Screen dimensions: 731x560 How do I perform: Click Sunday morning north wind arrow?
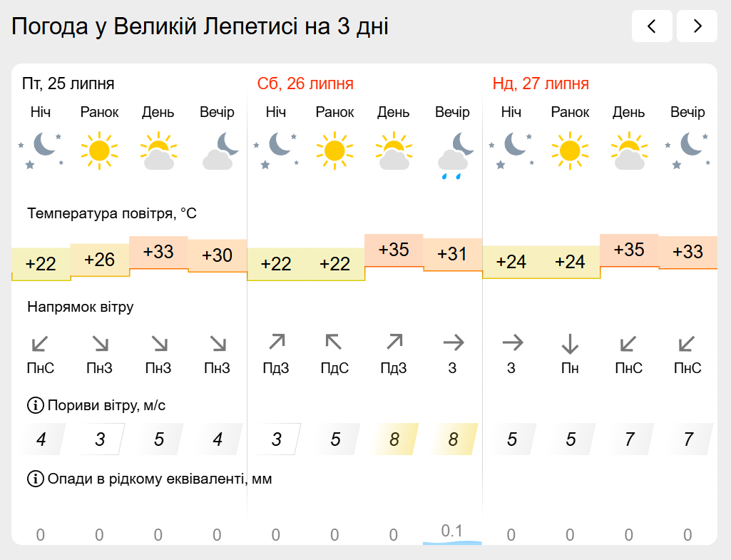570,344
